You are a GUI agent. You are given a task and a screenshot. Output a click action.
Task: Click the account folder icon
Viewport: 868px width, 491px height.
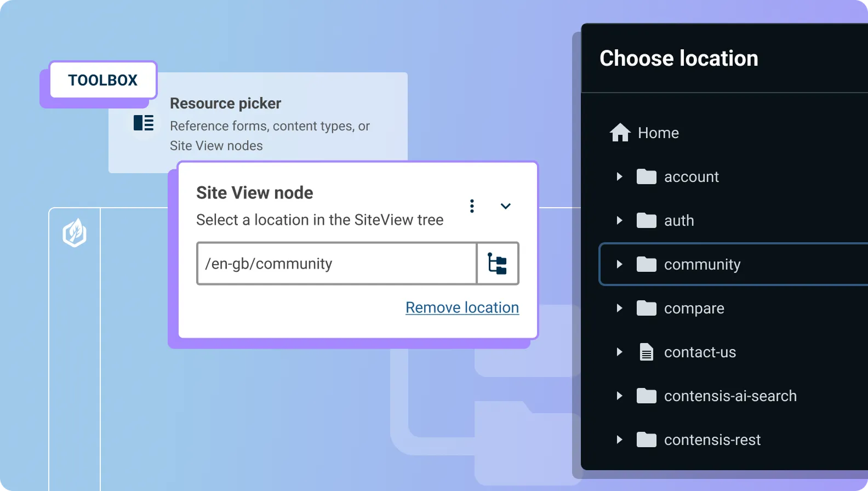coord(647,176)
